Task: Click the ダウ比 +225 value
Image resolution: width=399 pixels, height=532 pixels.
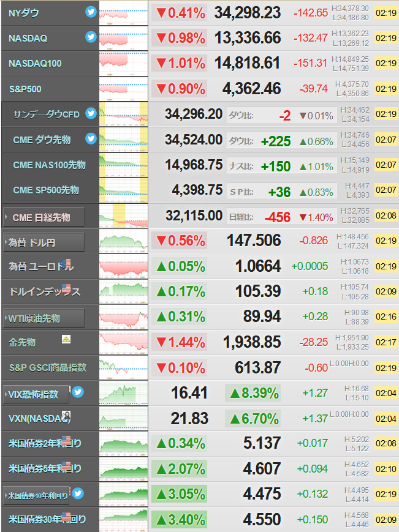Action: click(276, 141)
